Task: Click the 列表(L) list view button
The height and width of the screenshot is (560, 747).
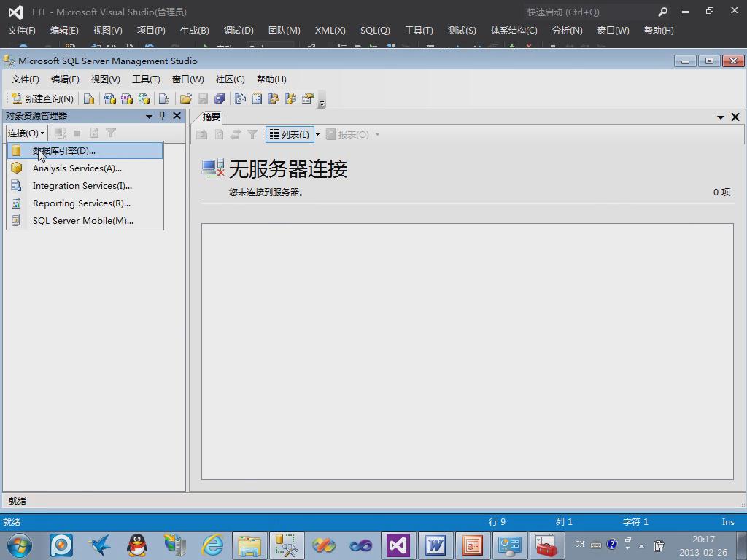Action: pyautogui.click(x=289, y=135)
